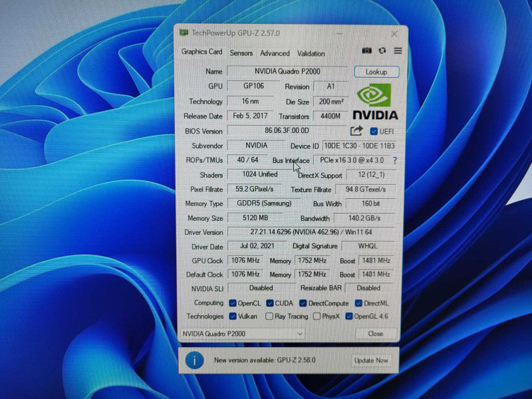Click the Bus Width value 160 bit

click(x=370, y=203)
